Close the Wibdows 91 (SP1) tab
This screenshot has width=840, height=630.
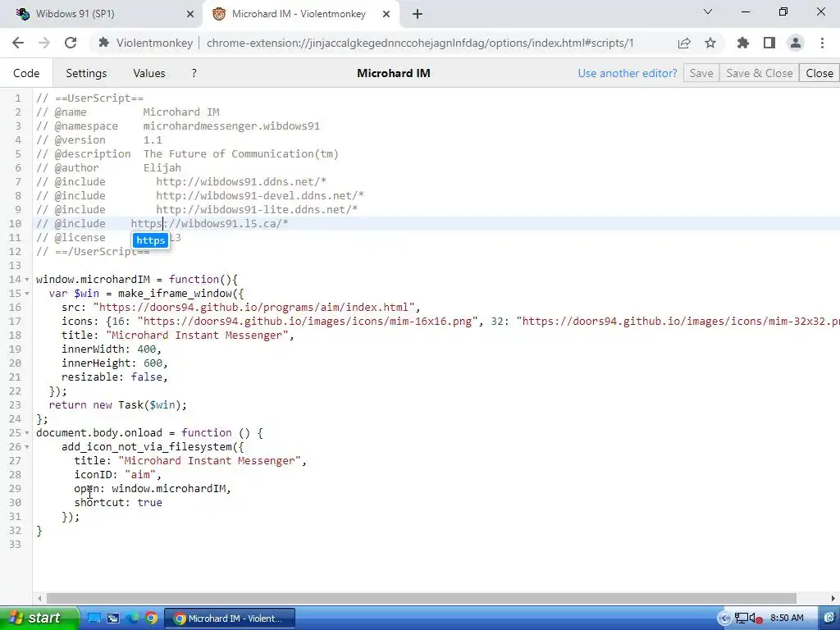click(190, 15)
